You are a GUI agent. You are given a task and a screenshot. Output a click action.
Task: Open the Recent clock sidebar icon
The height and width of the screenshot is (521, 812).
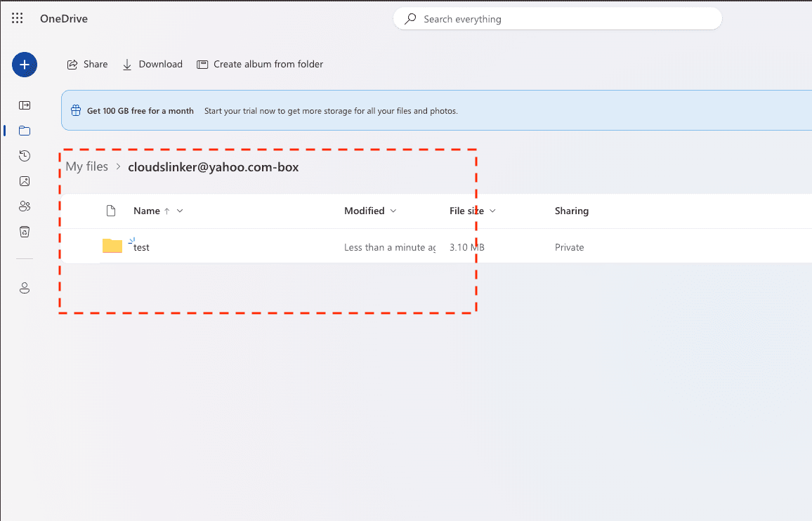(25, 156)
